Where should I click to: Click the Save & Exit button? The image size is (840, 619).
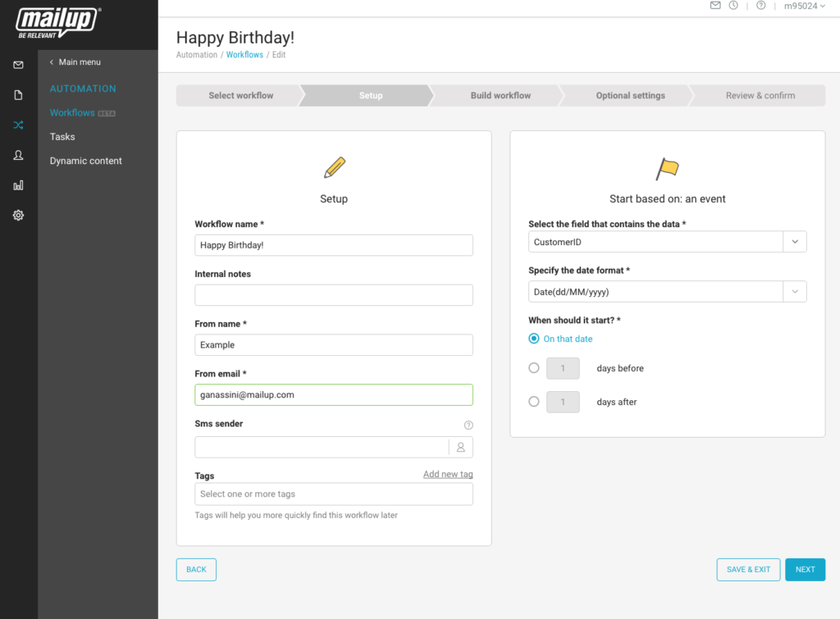tap(748, 570)
